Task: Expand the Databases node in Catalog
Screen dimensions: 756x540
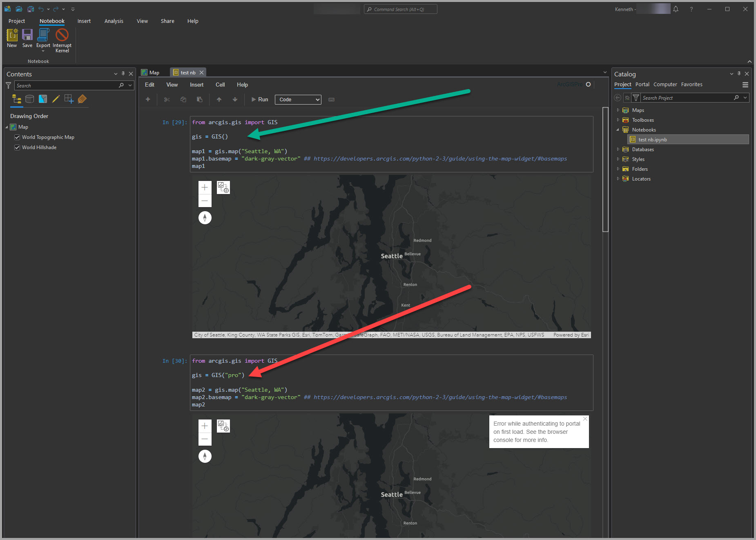Action: 618,150
